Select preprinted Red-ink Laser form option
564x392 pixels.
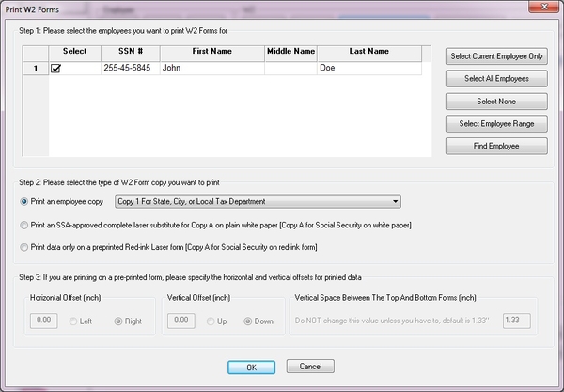click(24, 247)
